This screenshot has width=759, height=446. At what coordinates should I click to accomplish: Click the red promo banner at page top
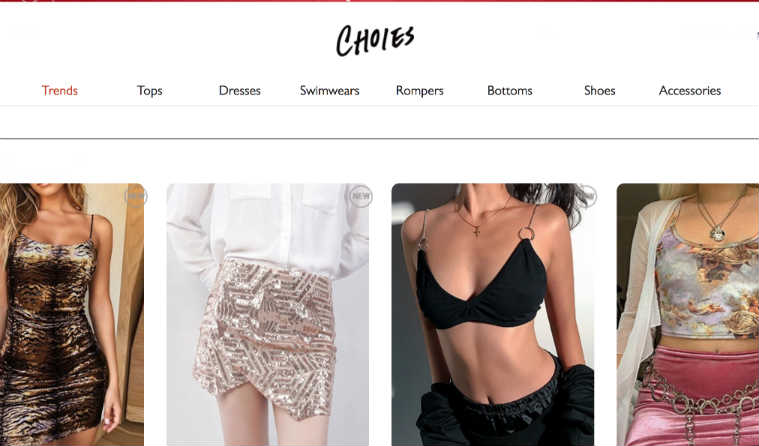(x=380, y=1)
